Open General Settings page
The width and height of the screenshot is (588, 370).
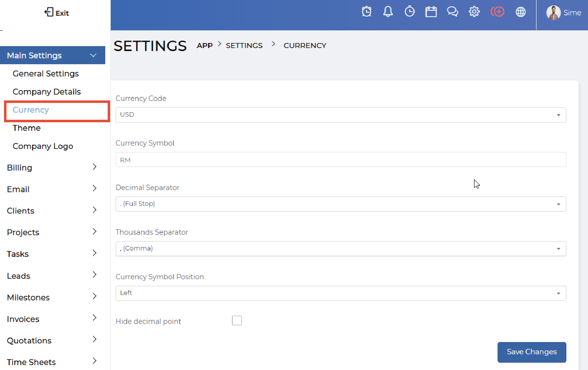(x=46, y=74)
